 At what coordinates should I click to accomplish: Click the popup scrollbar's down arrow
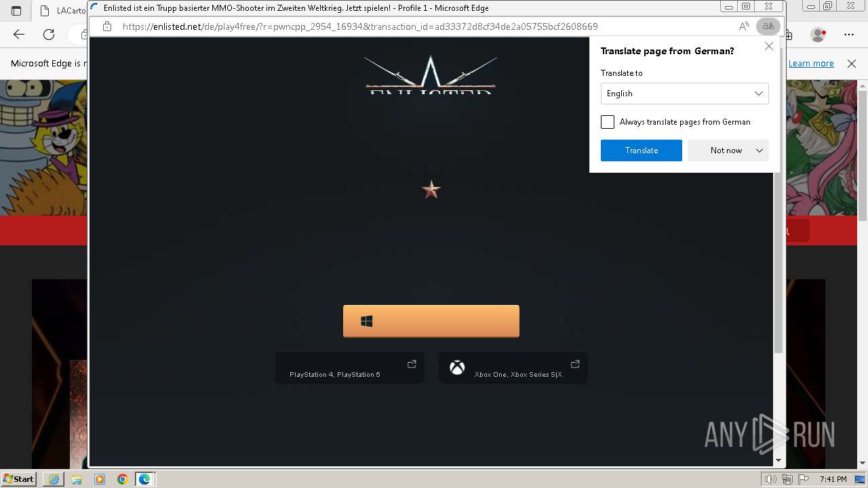[x=778, y=461]
